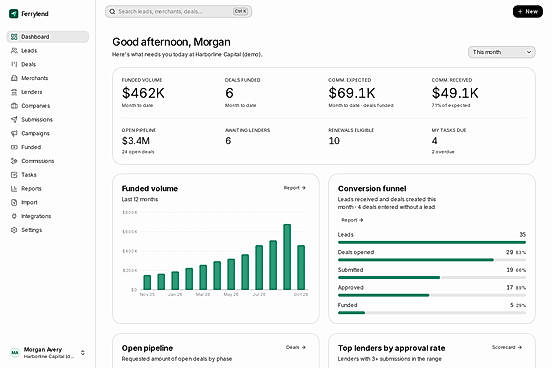Screen dimensions: 552x368
Task: Click the Leads funnel progress bar
Action: click(x=432, y=242)
